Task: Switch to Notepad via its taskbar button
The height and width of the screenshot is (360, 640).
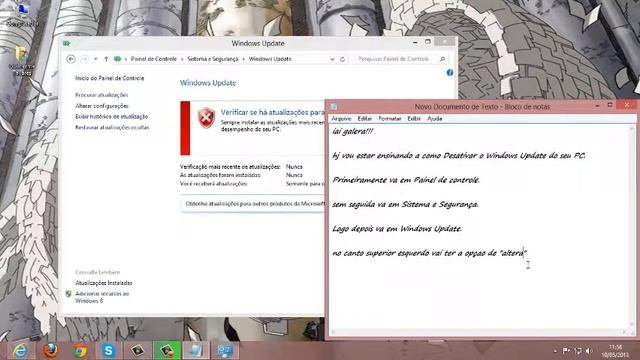Action: pos(196,351)
